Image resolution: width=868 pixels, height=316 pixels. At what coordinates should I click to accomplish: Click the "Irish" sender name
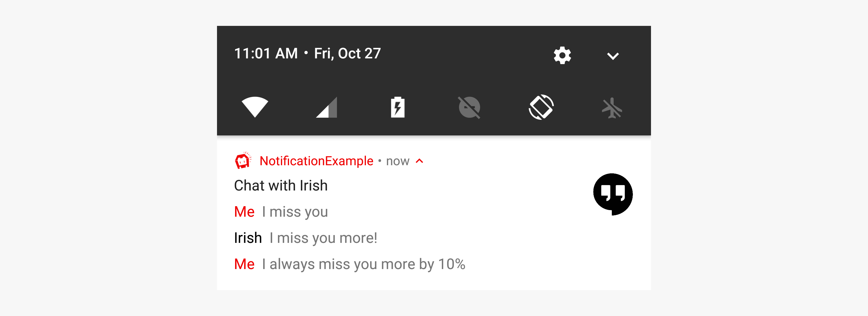[x=248, y=238]
